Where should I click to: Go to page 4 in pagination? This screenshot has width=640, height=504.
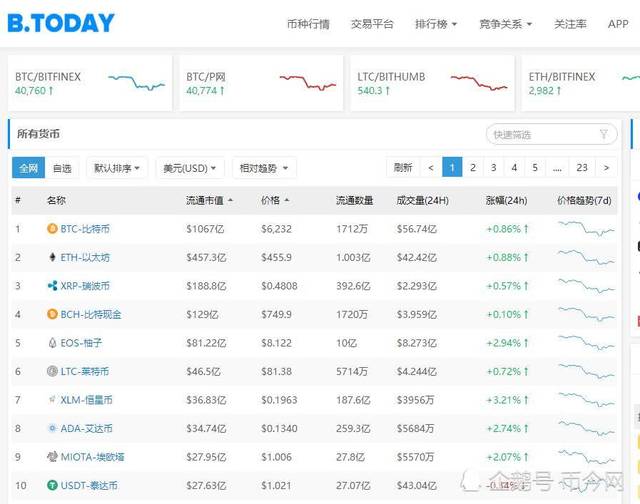click(x=514, y=167)
